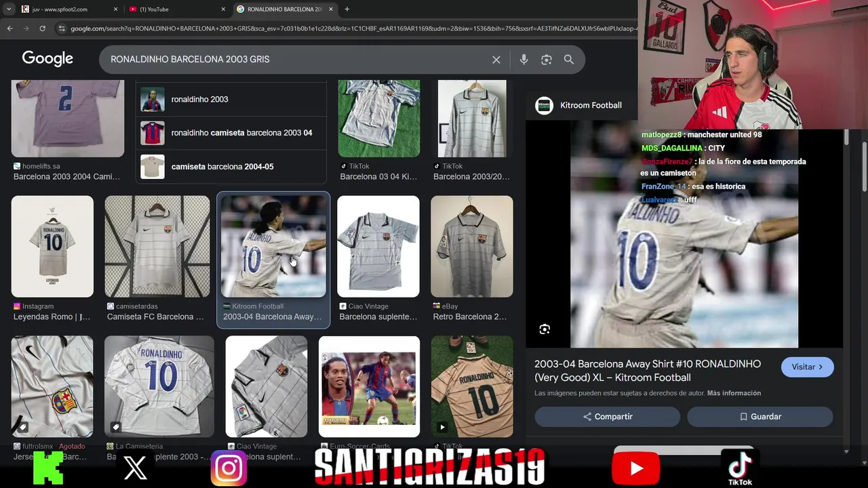Open Kitroom Football Ronaldinho photo thumbnail
Image resolution: width=868 pixels, height=488 pixels.
click(273, 247)
